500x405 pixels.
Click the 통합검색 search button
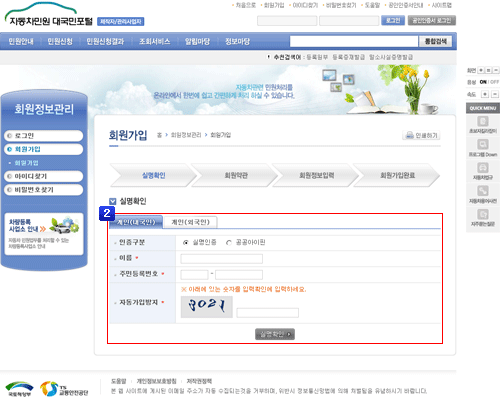point(435,41)
